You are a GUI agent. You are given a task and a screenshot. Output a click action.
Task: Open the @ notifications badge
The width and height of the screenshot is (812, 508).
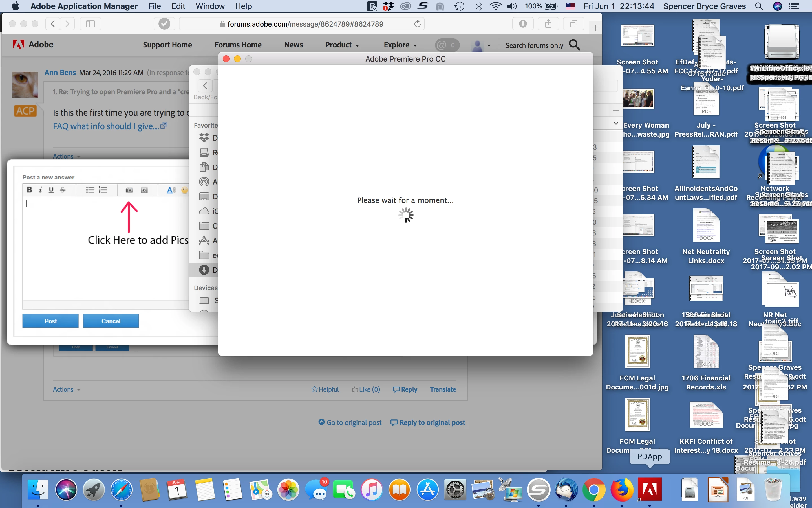[447, 45]
